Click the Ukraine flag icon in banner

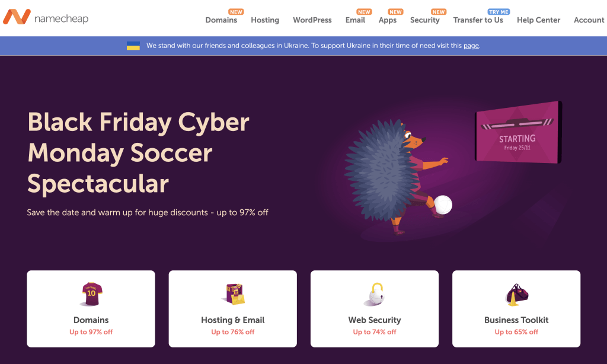pyautogui.click(x=133, y=46)
